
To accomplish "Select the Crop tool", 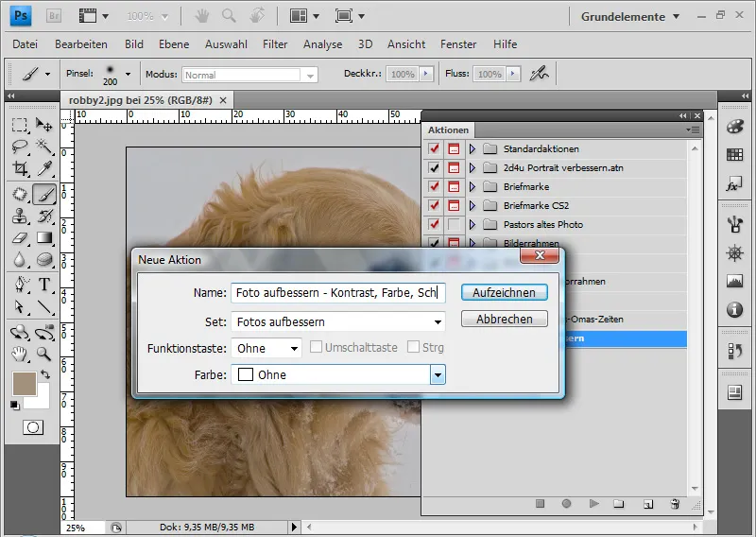I will [x=19, y=168].
